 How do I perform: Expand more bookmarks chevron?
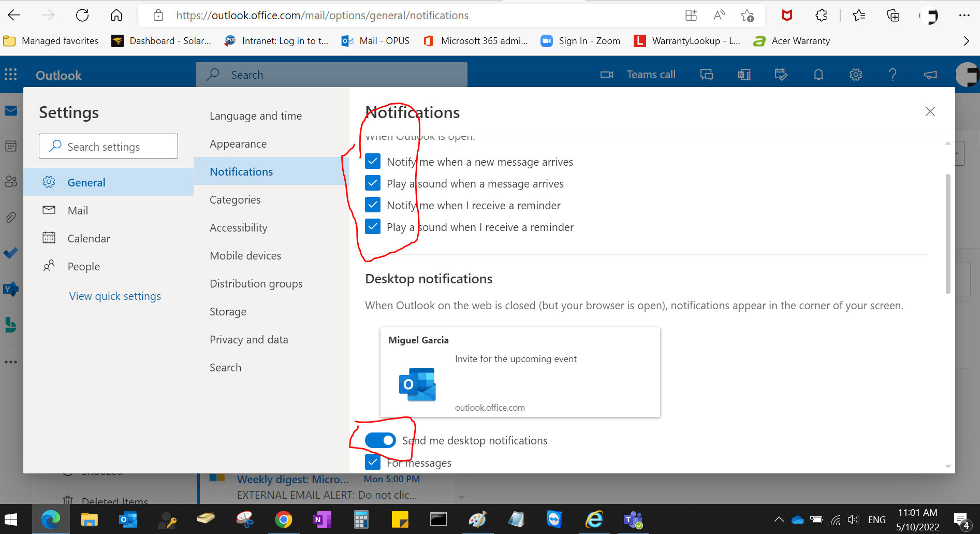[966, 41]
